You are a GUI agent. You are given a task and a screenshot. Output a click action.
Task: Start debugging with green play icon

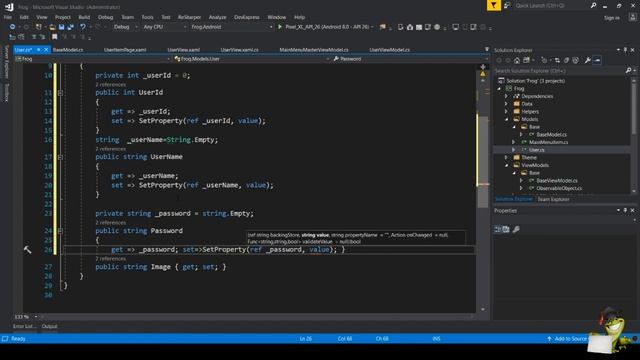[280, 27]
